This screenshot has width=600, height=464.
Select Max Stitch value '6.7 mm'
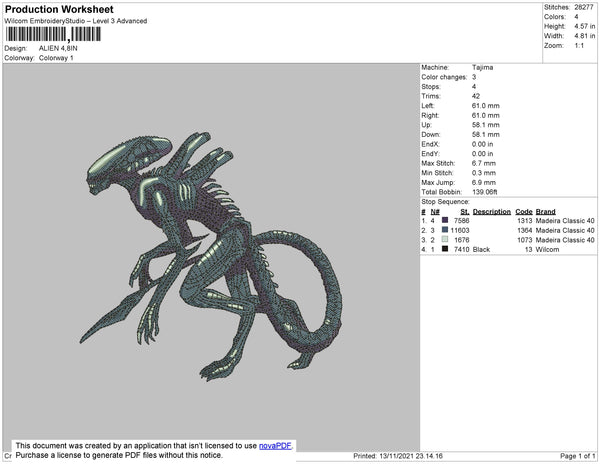coord(484,163)
